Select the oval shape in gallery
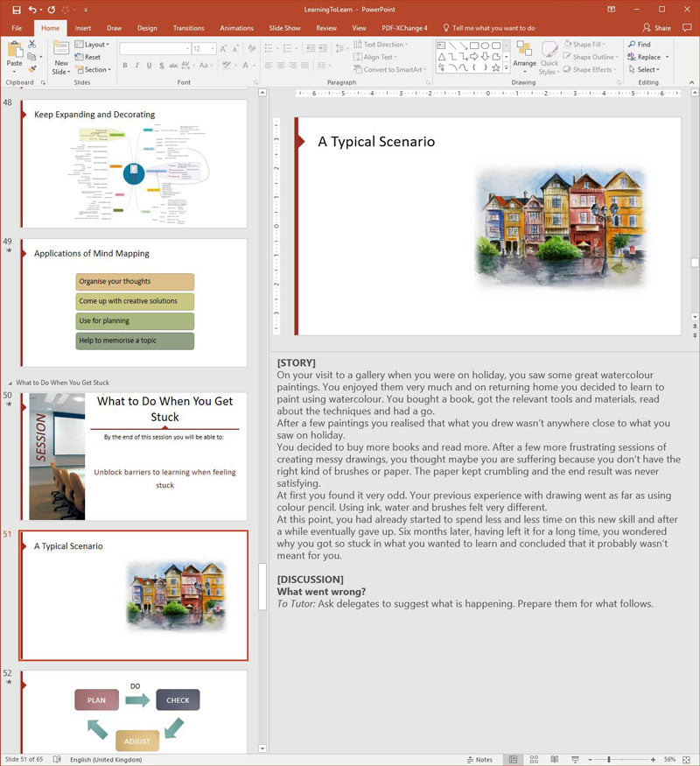The image size is (700, 766). 486,46
